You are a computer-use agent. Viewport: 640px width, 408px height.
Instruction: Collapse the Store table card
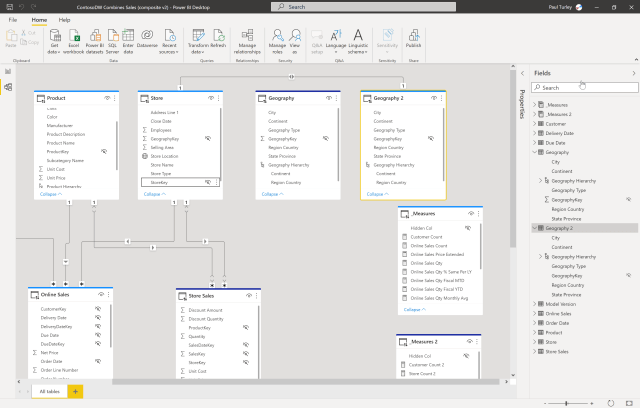click(155, 194)
